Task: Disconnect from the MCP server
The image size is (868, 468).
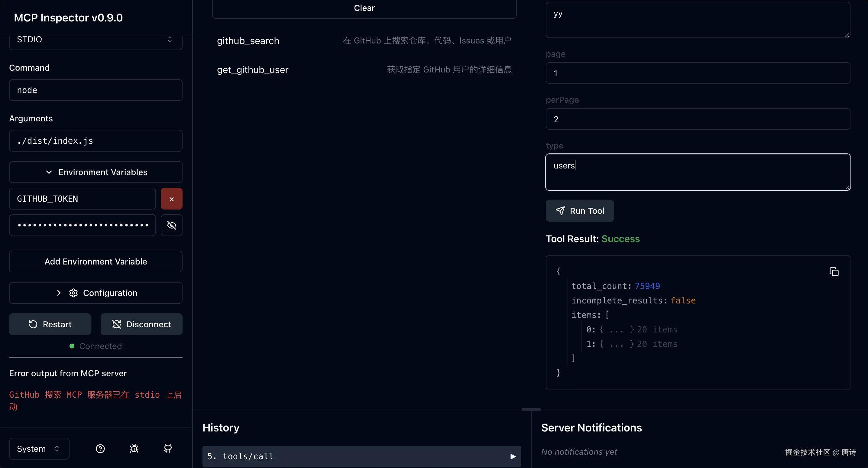Action: click(141, 324)
